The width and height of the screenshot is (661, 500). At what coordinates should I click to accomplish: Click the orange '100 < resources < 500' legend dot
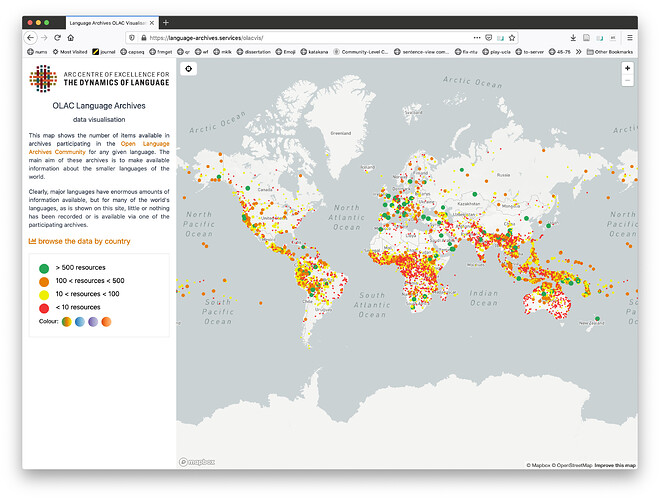pos(44,281)
